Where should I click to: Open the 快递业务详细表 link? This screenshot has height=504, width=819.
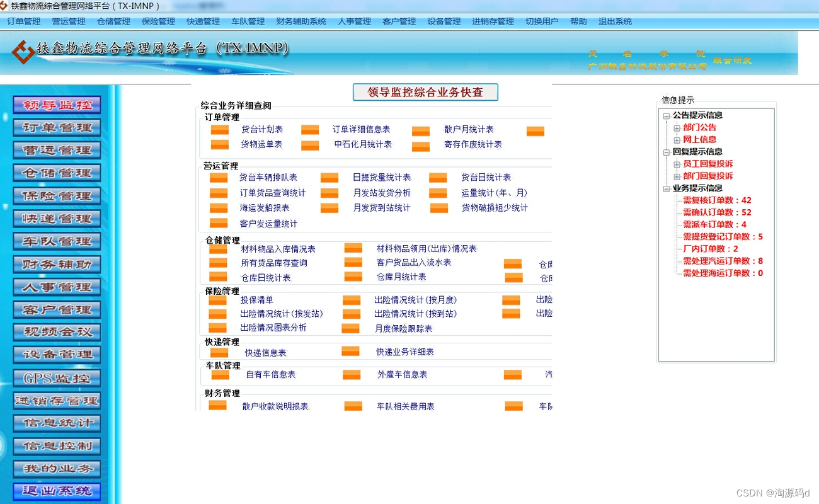coord(405,352)
